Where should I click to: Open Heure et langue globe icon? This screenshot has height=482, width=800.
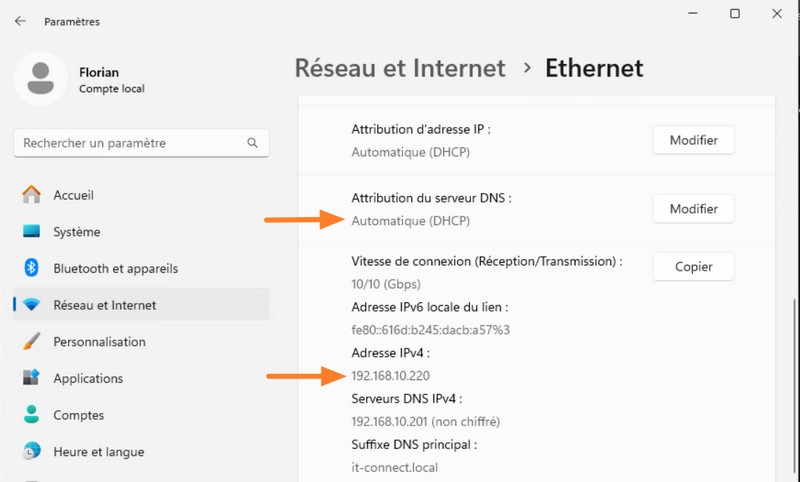(32, 451)
